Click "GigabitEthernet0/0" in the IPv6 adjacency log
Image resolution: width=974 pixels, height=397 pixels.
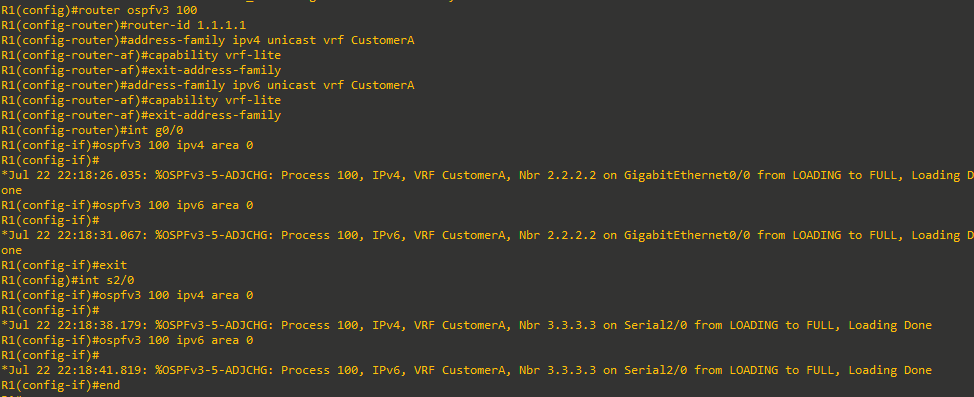[687, 235]
